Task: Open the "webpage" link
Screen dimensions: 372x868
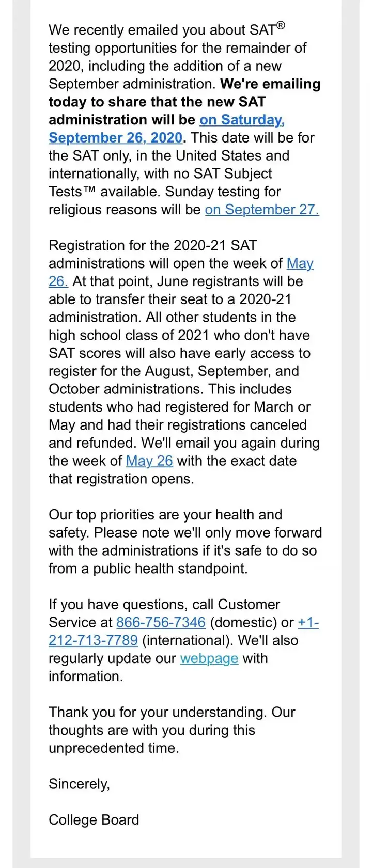Action: pyautogui.click(x=209, y=658)
